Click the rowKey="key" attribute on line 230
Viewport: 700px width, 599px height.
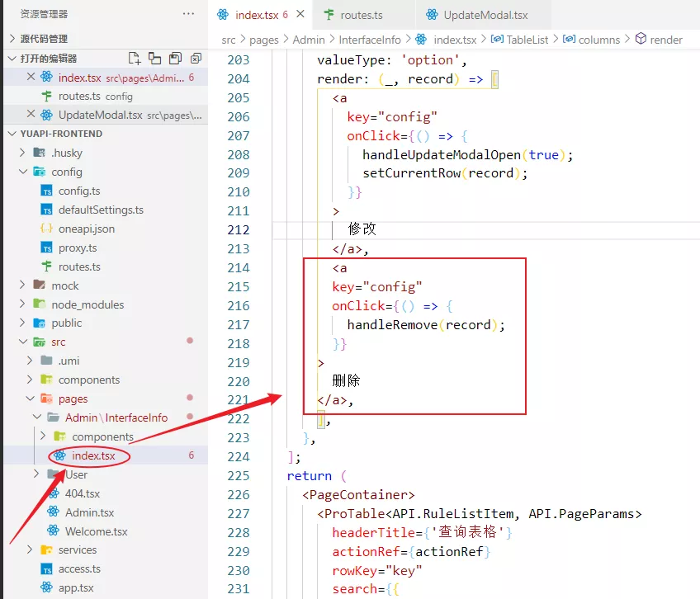376,570
